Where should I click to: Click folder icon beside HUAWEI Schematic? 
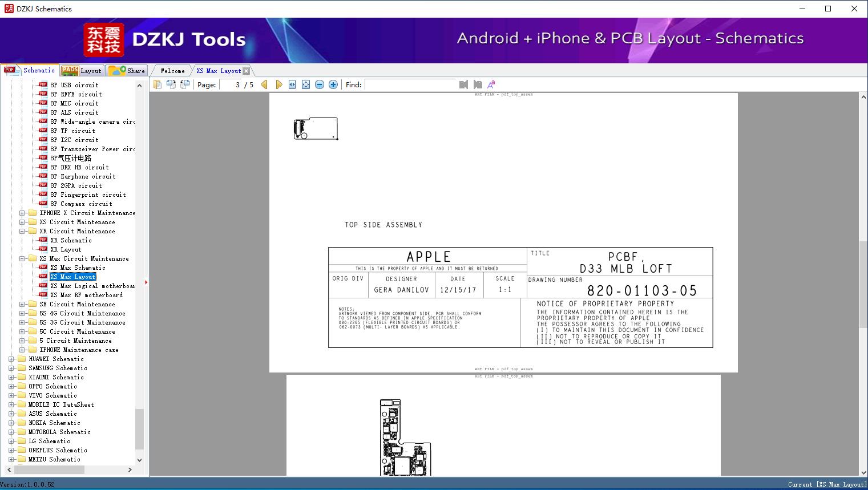tap(22, 359)
